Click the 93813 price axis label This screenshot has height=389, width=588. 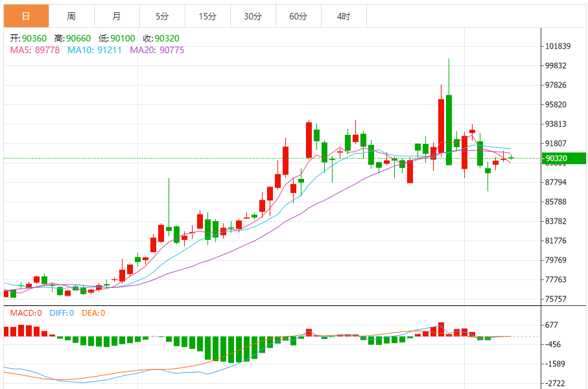click(556, 124)
